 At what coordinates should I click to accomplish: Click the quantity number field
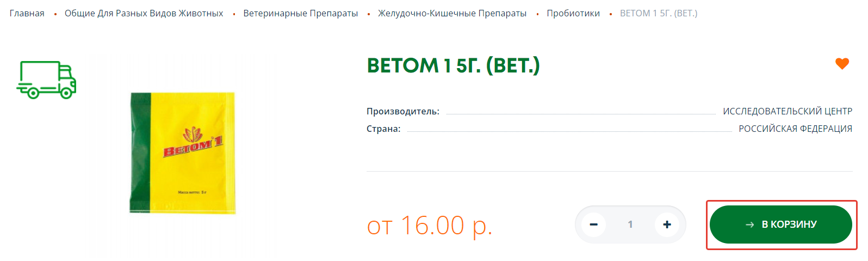pos(630,224)
